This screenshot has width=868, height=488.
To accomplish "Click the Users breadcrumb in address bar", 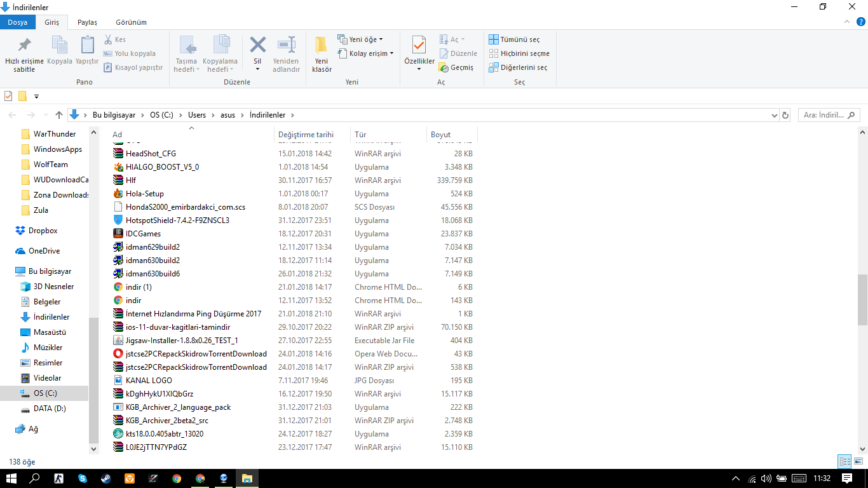I will 197,115.
